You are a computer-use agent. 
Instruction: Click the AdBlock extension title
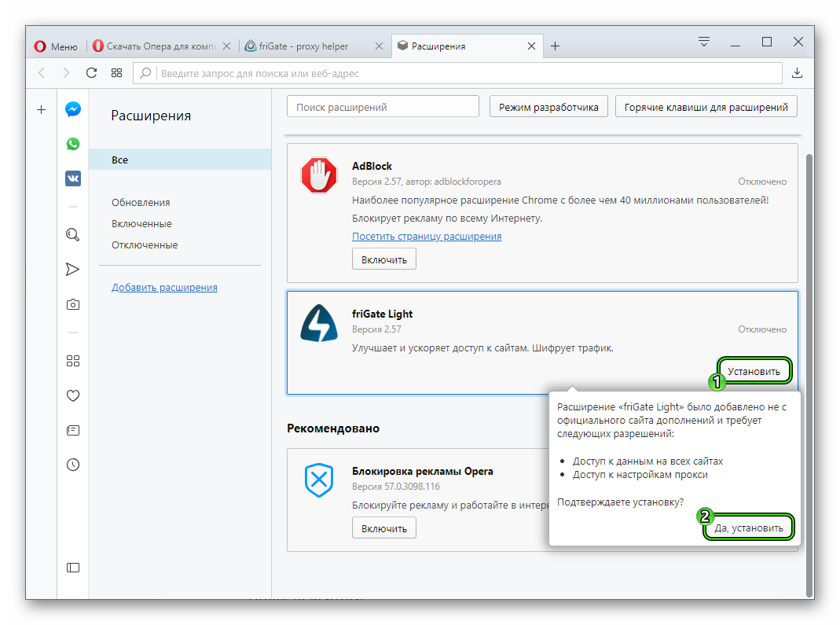click(372, 166)
